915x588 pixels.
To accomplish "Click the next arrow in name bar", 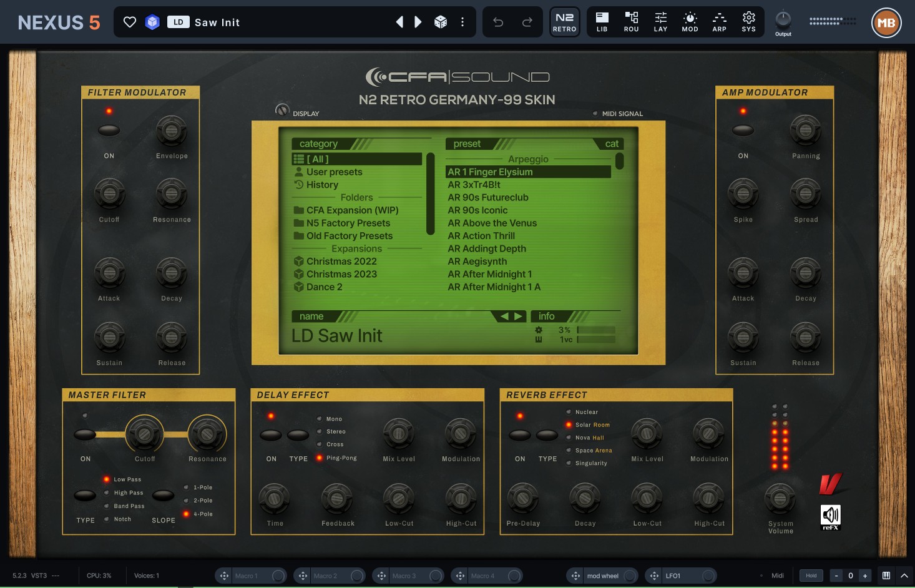I will point(518,316).
